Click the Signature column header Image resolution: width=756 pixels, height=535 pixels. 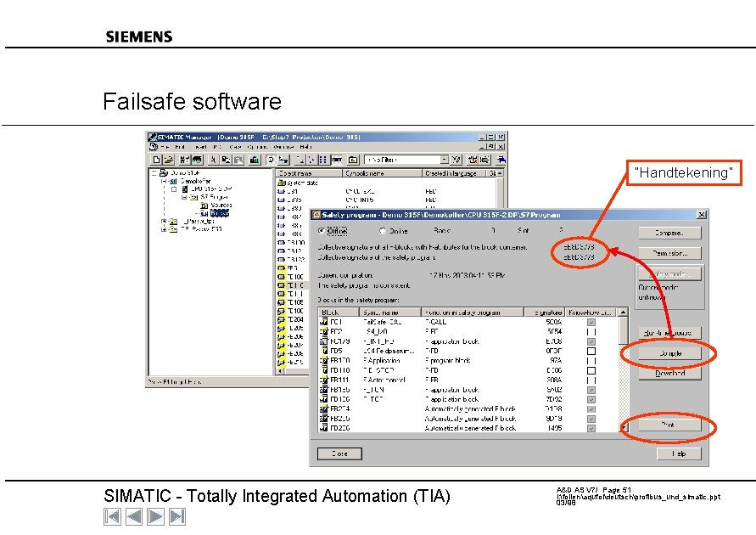click(x=545, y=313)
